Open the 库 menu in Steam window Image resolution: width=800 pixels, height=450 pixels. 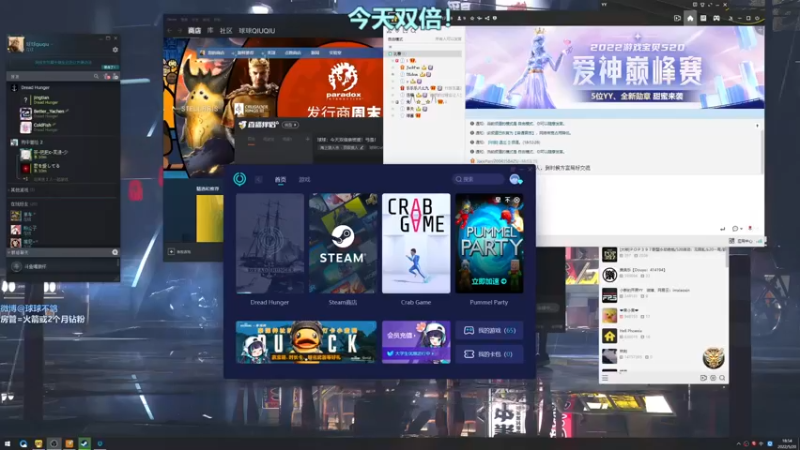point(210,31)
